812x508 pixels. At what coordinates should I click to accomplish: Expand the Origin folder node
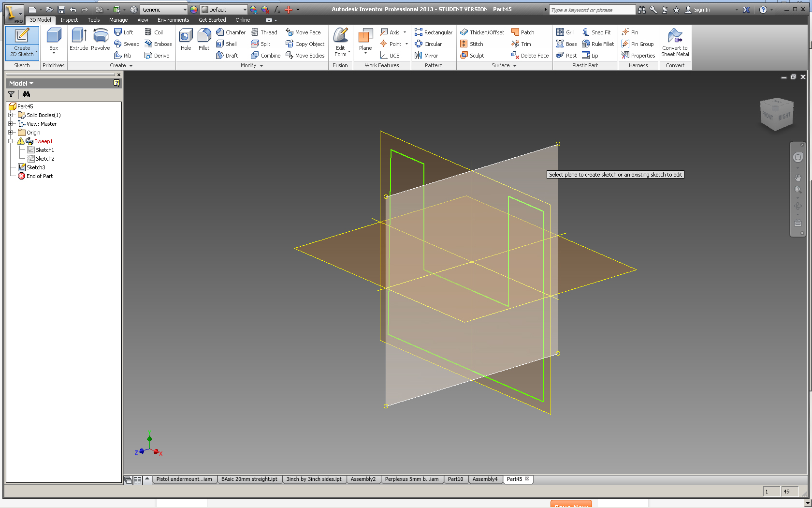pyautogui.click(x=10, y=133)
